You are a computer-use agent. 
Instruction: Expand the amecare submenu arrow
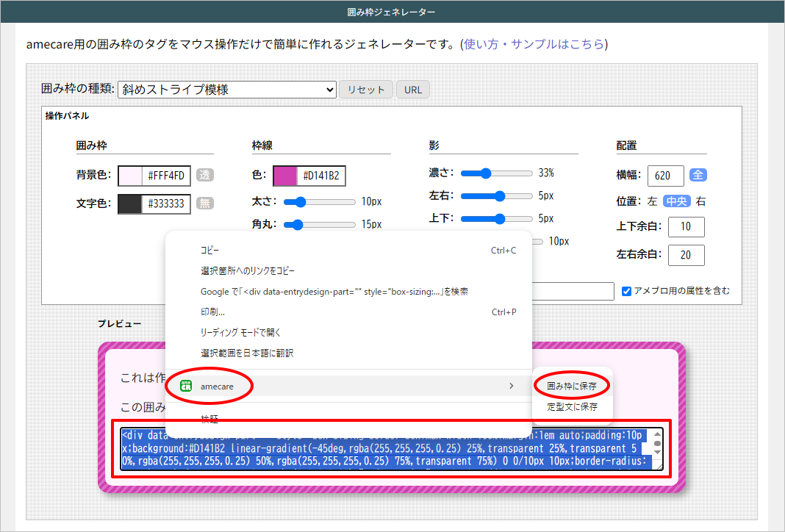(x=511, y=386)
